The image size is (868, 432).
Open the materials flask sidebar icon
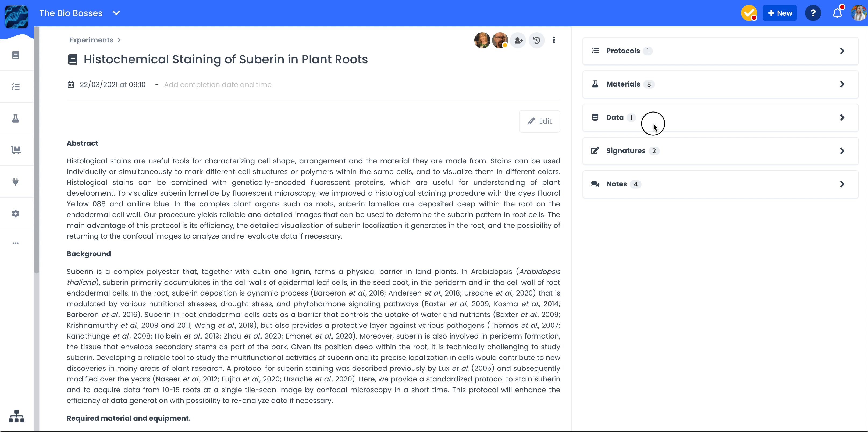tap(16, 118)
